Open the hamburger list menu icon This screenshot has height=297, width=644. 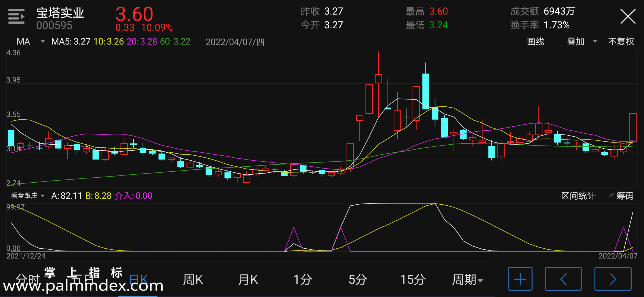pyautogui.click(x=16, y=16)
